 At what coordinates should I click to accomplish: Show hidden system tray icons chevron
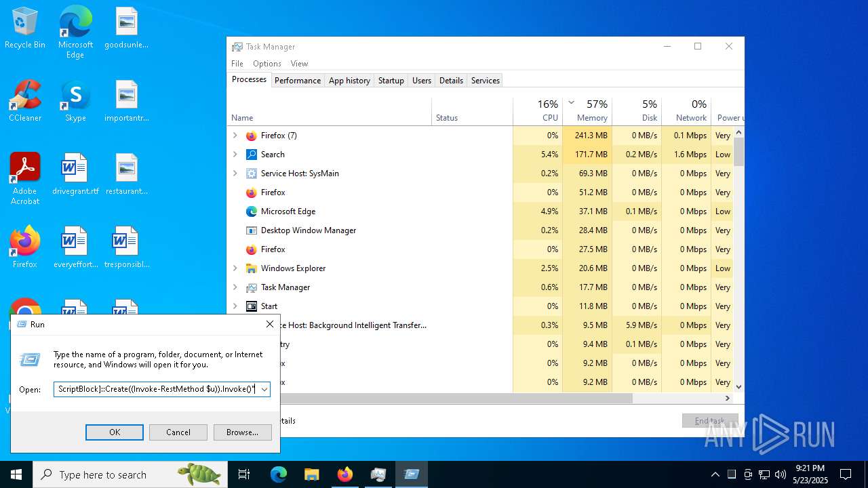click(715, 474)
